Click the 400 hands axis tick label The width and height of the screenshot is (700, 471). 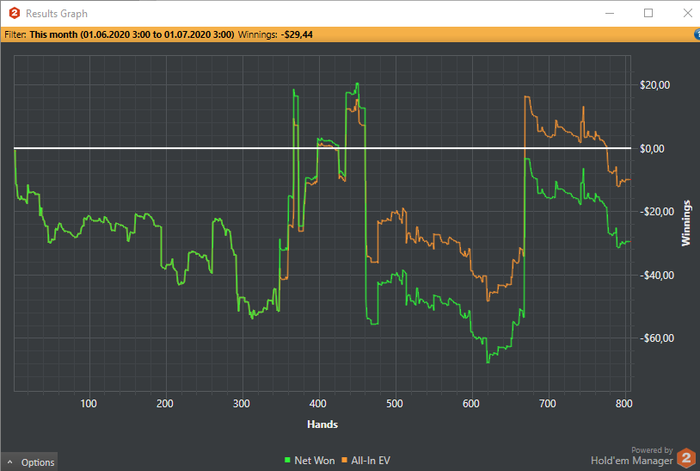[318, 404]
